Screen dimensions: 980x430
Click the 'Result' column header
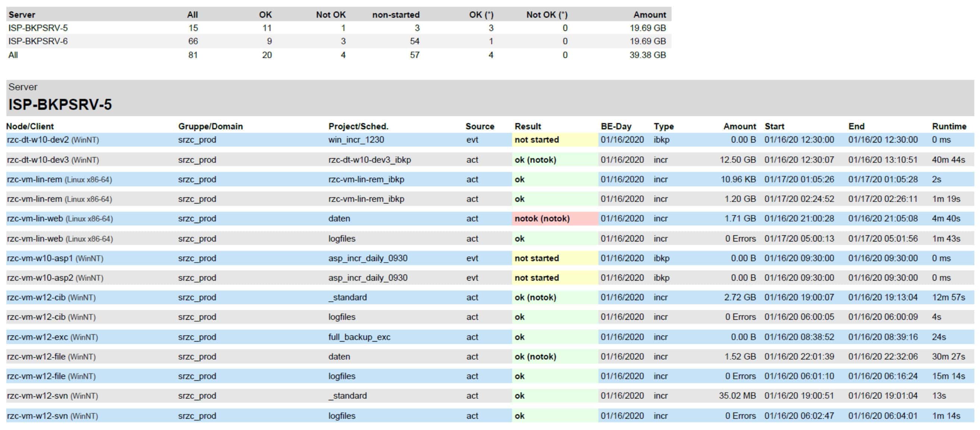point(528,126)
